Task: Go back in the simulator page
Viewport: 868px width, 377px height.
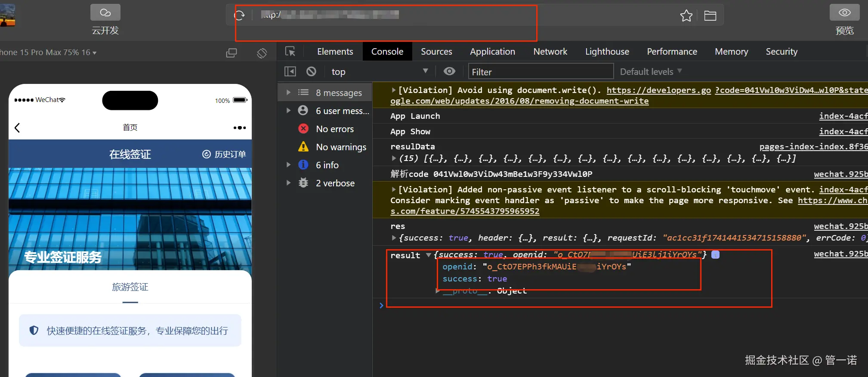Action: tap(17, 128)
